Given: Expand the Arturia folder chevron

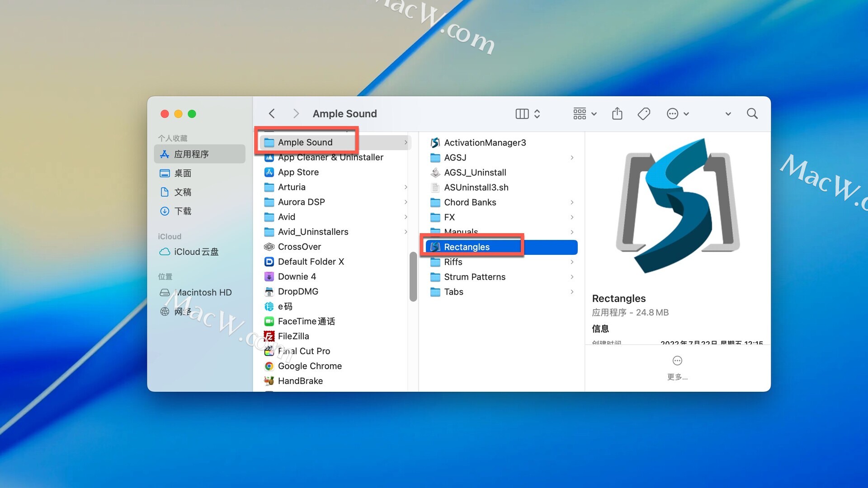Looking at the screenshot, I should (406, 187).
